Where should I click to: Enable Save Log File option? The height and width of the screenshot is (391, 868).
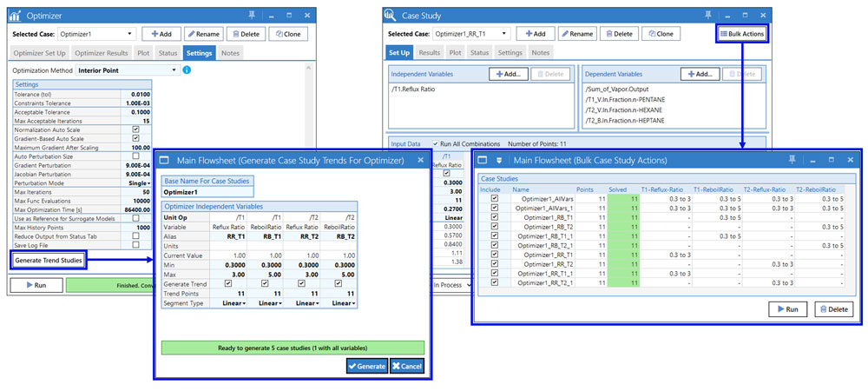click(135, 245)
